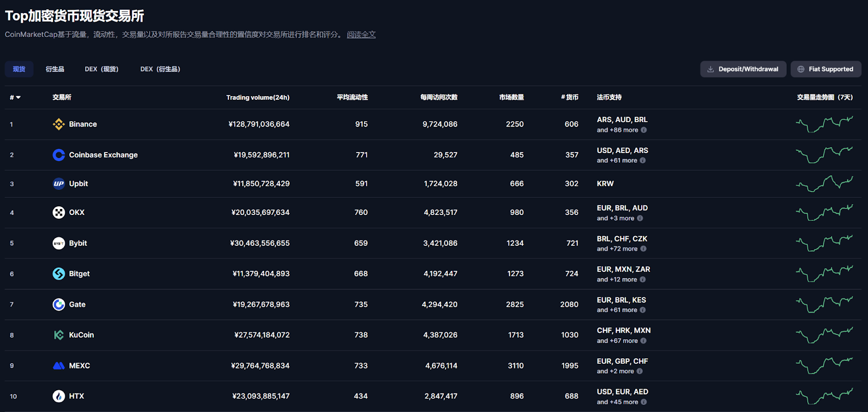Click the page title Top加密货币现货交易所

tap(74, 16)
